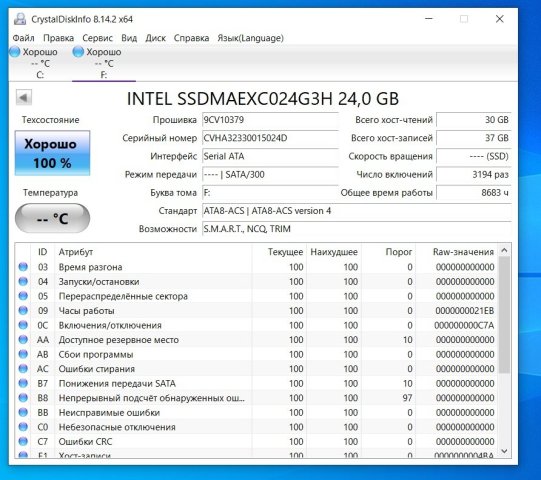Viewport: 541px width, 480px height.
Task: Select the Время разгона attribute text
Action: [x=90, y=267]
